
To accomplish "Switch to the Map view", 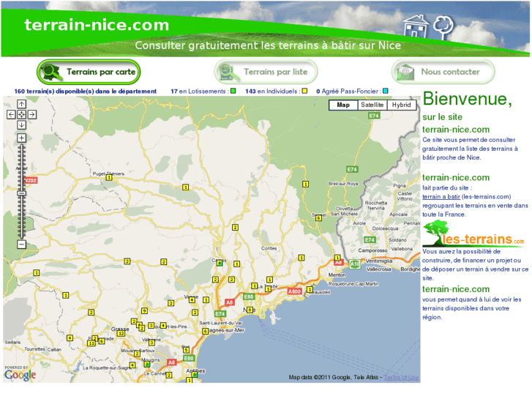I will click(x=343, y=105).
